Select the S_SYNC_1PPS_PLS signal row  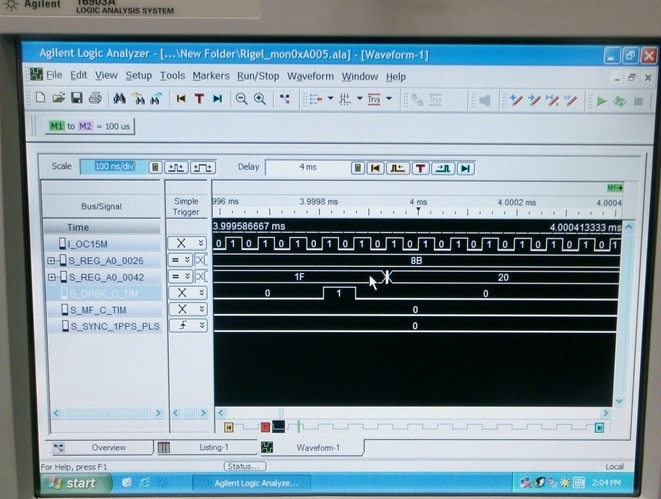point(104,327)
